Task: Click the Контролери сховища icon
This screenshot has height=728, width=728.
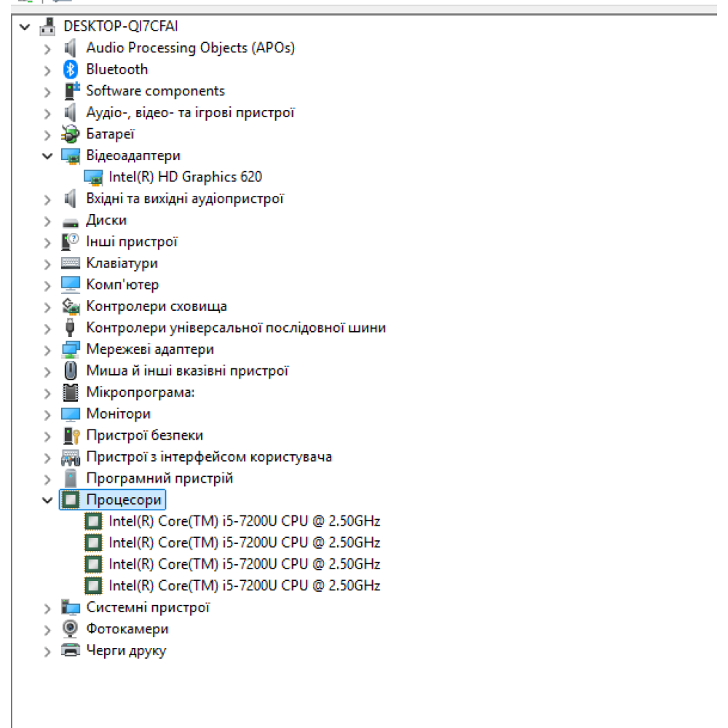Action: [71, 306]
